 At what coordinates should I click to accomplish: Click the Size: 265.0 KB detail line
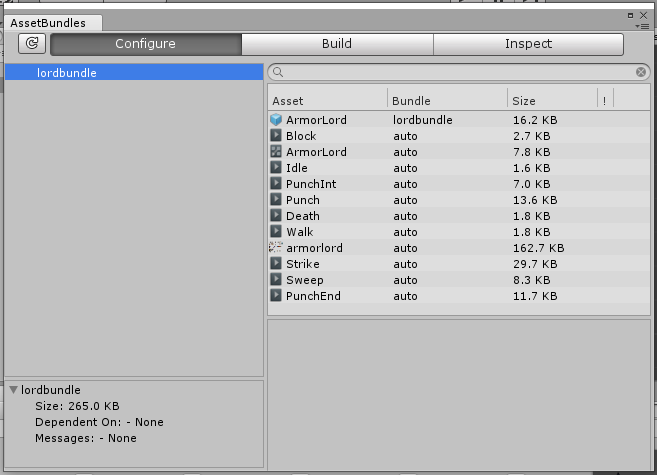point(77,406)
